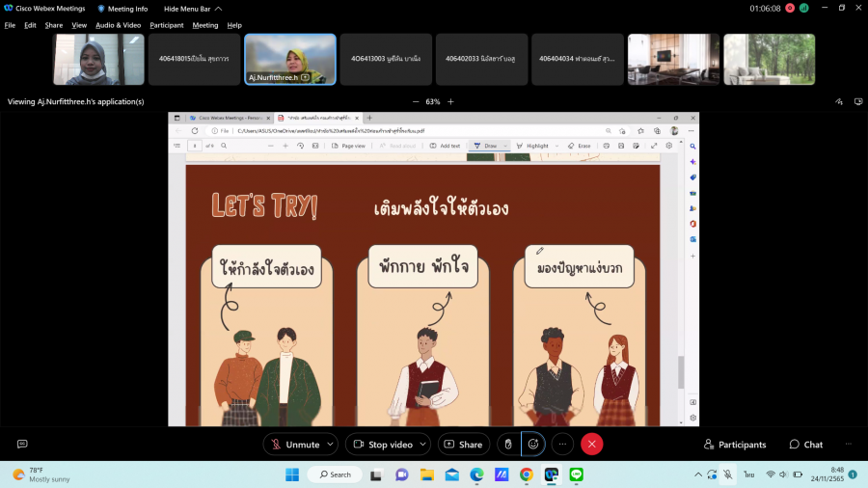This screenshot has width=868, height=488.
Task: Click Meeting Info at top
Action: point(122,9)
